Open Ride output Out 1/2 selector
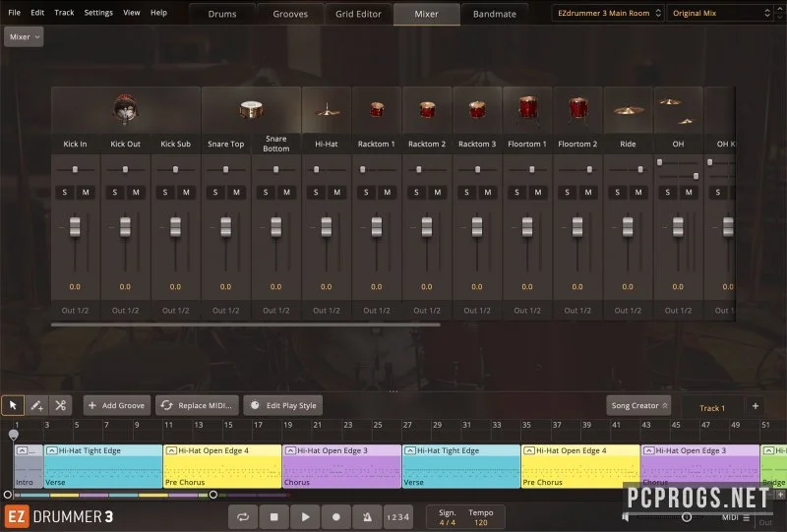 pos(628,311)
